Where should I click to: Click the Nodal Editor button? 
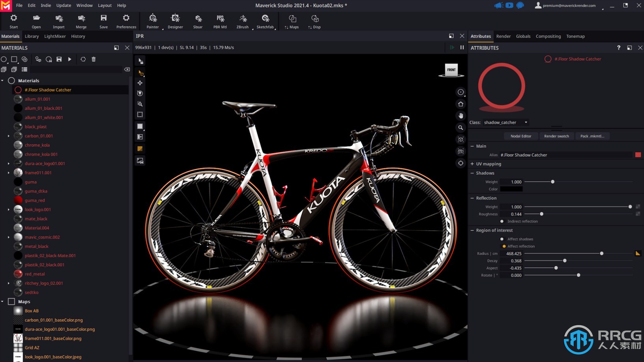pos(521,136)
